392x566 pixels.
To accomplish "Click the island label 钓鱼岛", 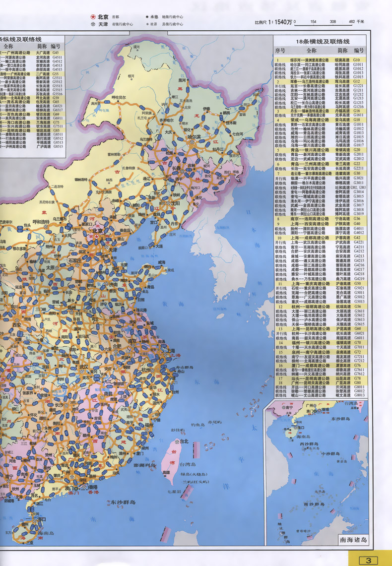I will tap(198, 425).
